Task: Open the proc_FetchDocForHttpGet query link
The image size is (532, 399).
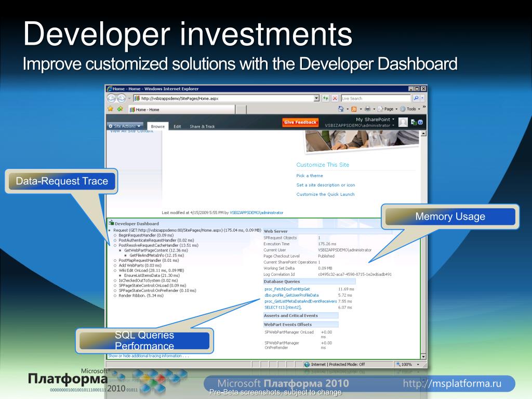Action: pos(287,289)
